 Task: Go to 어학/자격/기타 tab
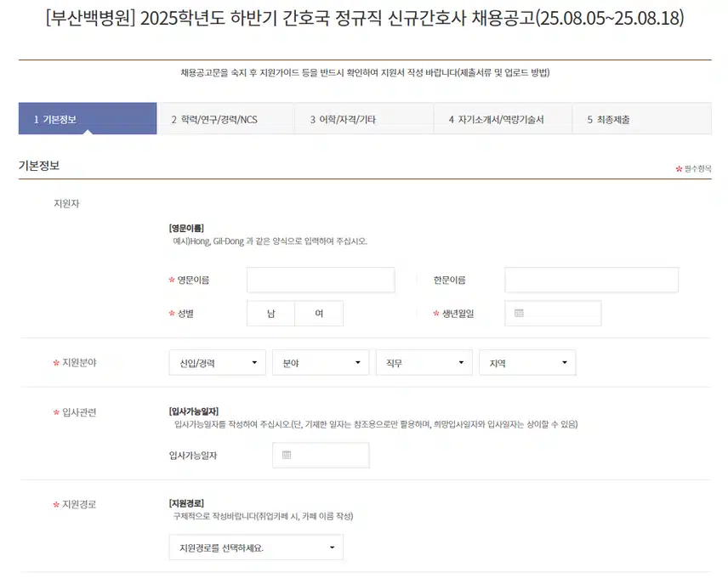click(364, 119)
